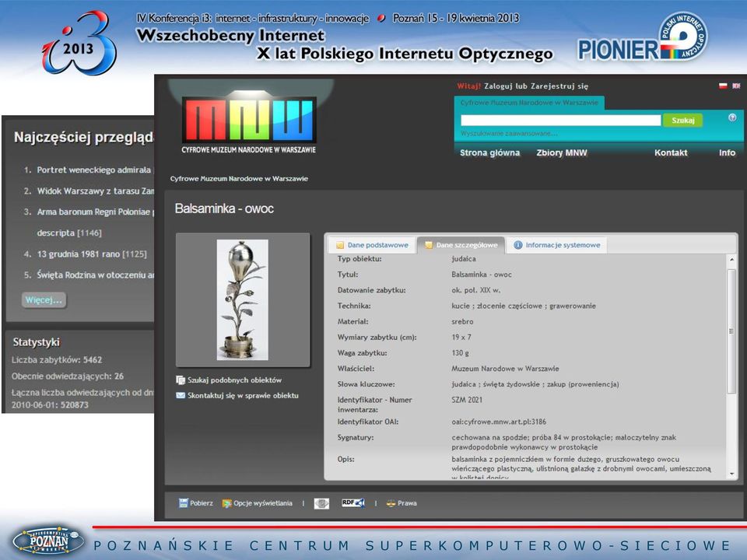Click breadcrumb Cyfrowe Muzeum Narodowe w Warszawie

[x=239, y=179]
